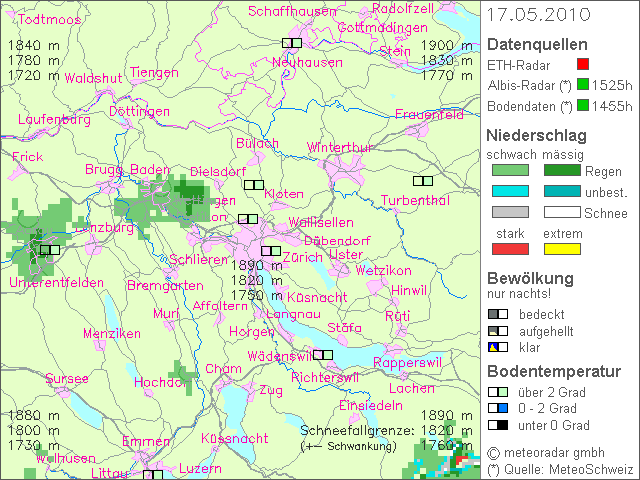Click the green Bodendaten status square
Screen dimensions: 640x480
[583, 105]
